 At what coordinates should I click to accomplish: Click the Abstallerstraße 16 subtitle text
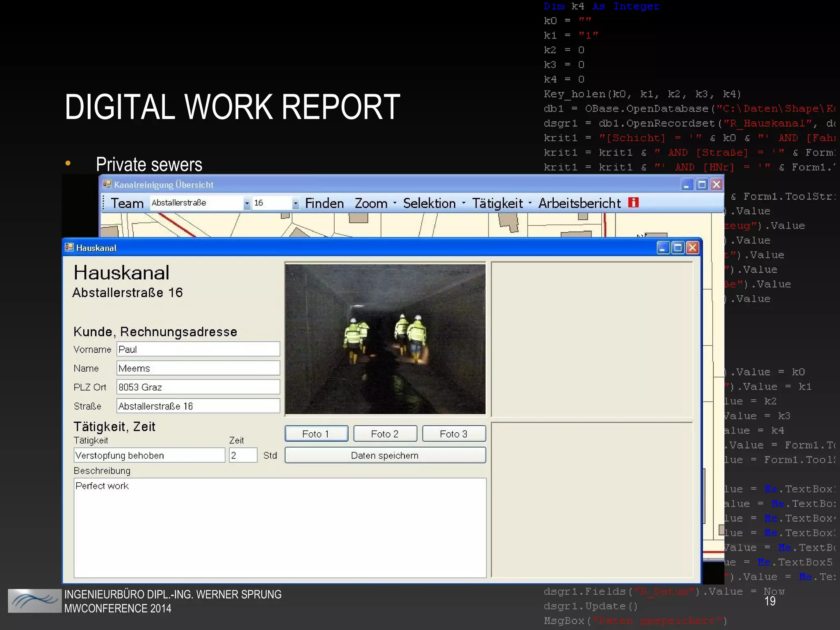128,292
